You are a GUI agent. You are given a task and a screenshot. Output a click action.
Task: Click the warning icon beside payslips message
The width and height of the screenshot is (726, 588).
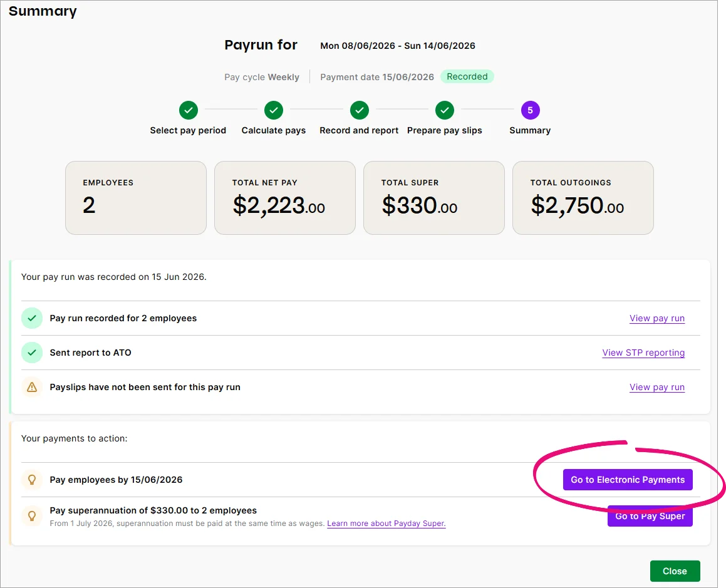(32, 387)
